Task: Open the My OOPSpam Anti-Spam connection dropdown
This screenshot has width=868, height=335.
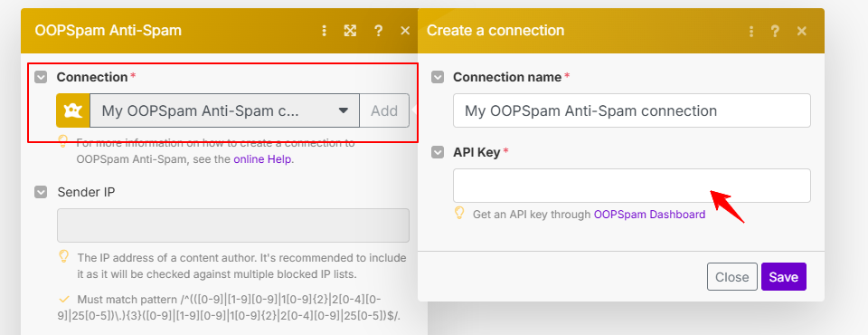Action: tap(225, 111)
